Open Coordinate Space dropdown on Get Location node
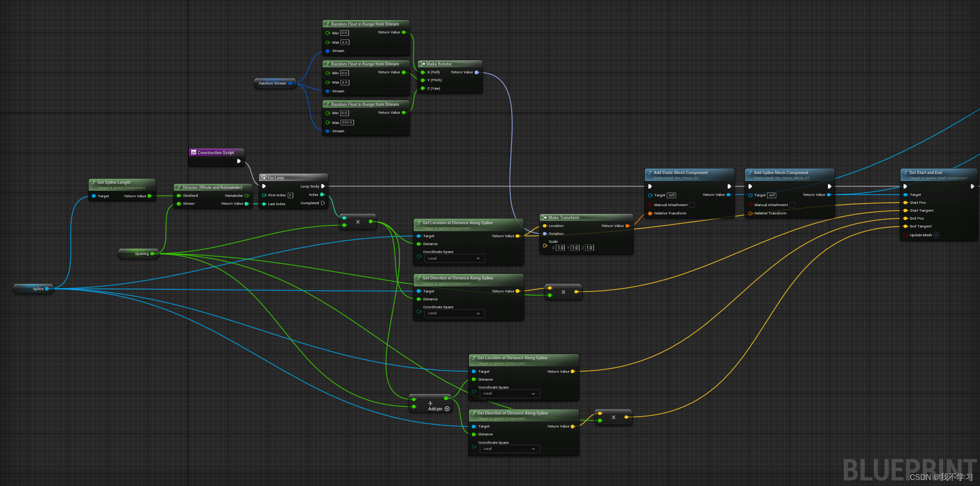 pos(454,258)
